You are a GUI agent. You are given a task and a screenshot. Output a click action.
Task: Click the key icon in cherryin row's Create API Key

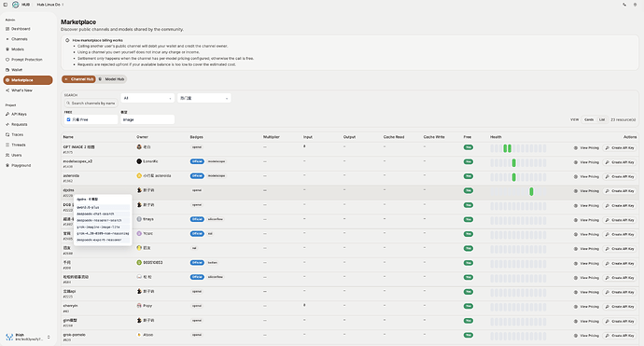[608, 307]
